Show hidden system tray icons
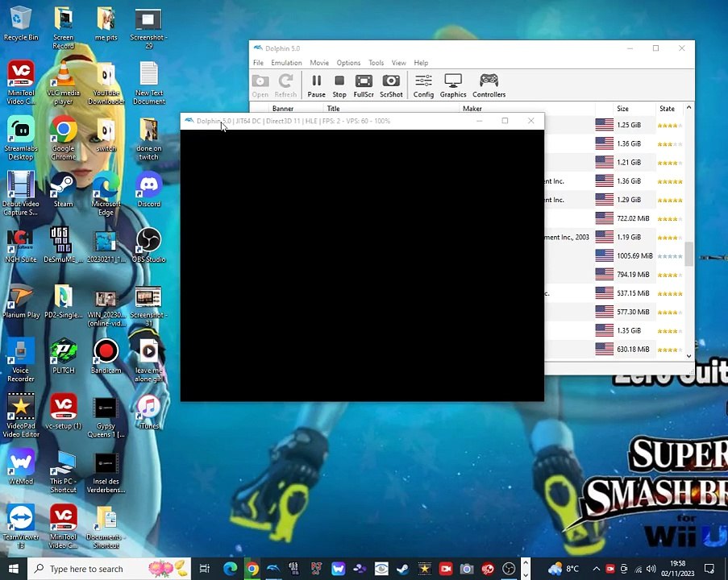Viewport: 728px width, 580px height. click(x=597, y=569)
